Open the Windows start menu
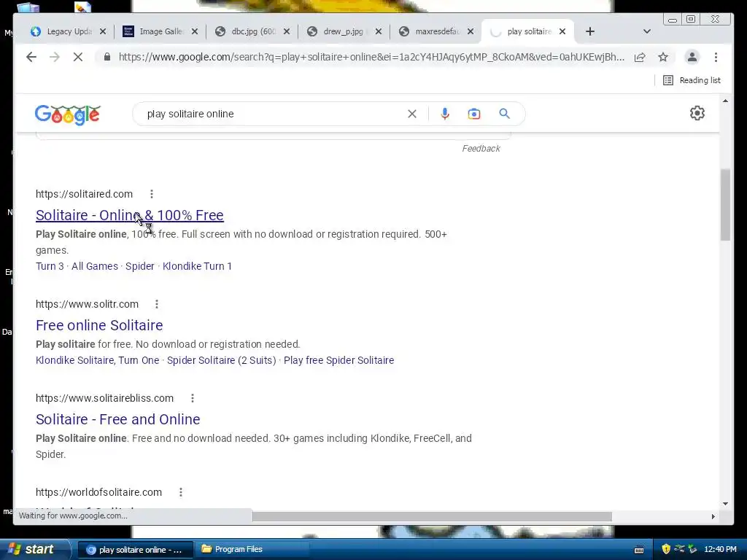The image size is (747, 560). [x=34, y=549]
